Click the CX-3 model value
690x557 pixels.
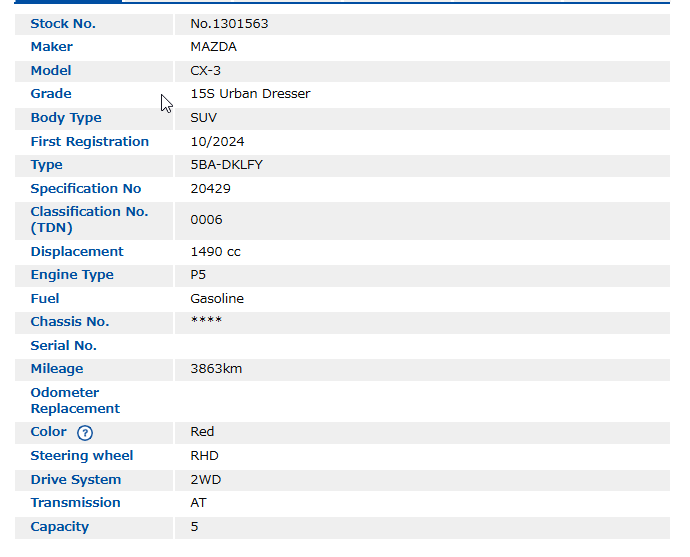coord(205,71)
